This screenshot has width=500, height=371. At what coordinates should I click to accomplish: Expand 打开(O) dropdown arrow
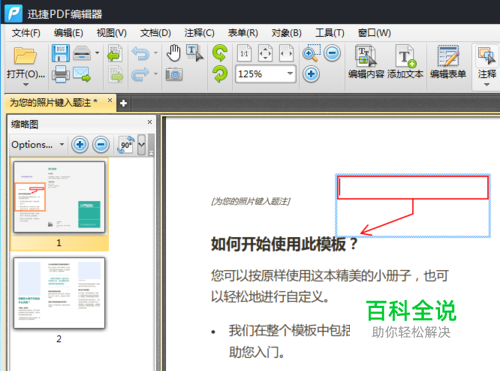click(x=26, y=84)
